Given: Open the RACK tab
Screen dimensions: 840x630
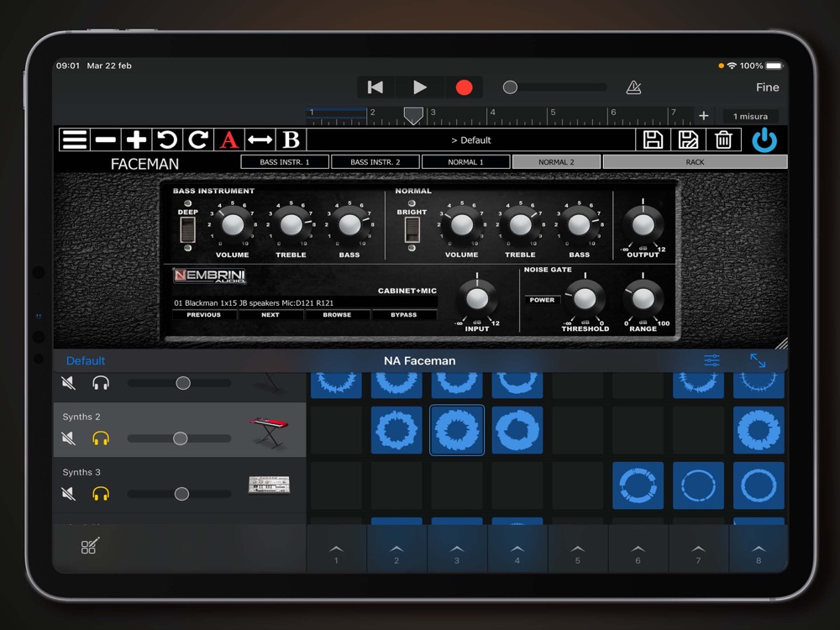Looking at the screenshot, I should [x=695, y=162].
